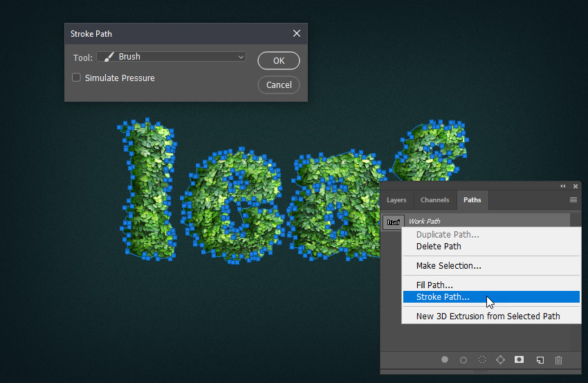Choose Stroke Path from context menu
This screenshot has width=588, height=383.
tap(491, 296)
